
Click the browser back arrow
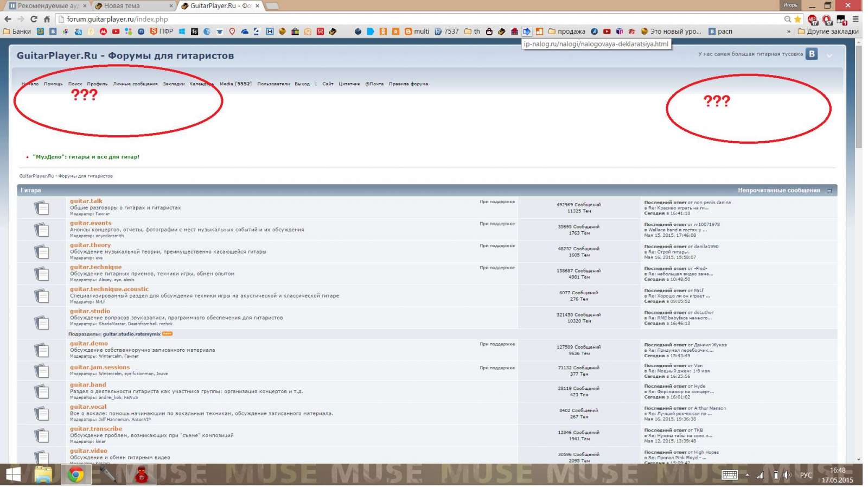pyautogui.click(x=8, y=19)
